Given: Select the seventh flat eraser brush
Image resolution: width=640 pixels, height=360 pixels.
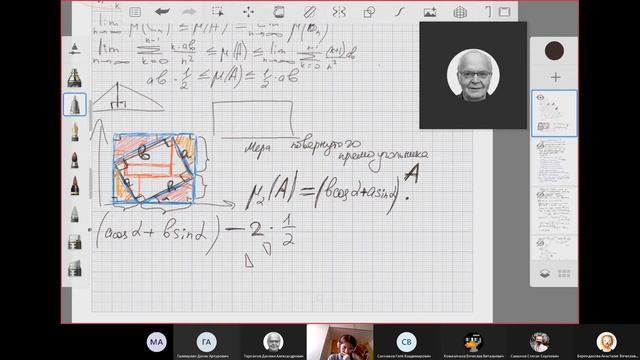Looking at the screenshot, I should point(75,242).
